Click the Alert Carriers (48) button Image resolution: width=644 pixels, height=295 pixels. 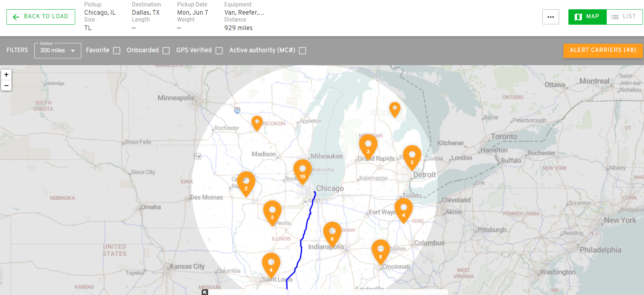tap(603, 50)
